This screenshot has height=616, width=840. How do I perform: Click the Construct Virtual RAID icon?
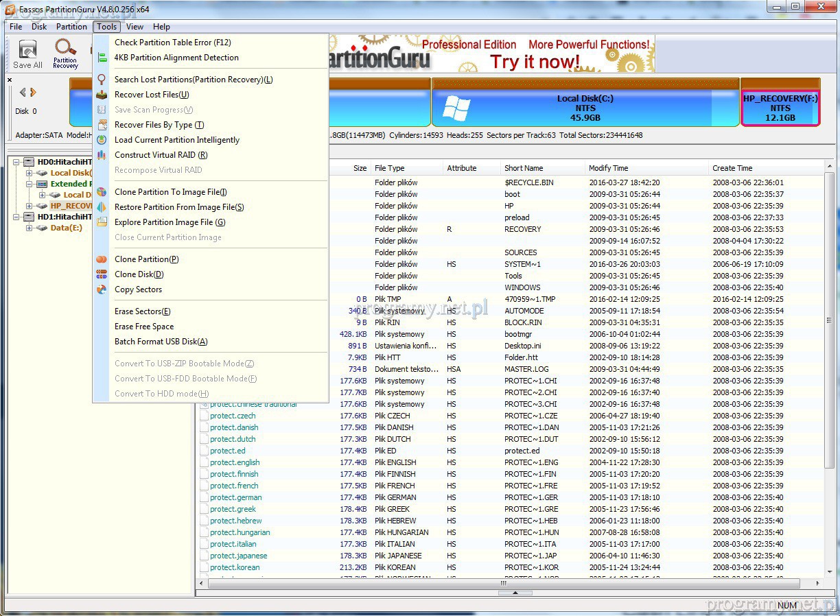[102, 155]
